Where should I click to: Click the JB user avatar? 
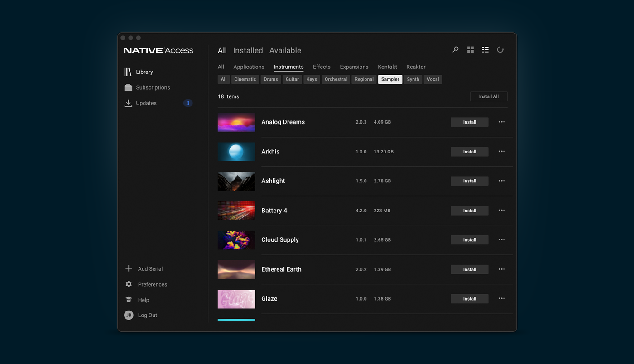129,315
